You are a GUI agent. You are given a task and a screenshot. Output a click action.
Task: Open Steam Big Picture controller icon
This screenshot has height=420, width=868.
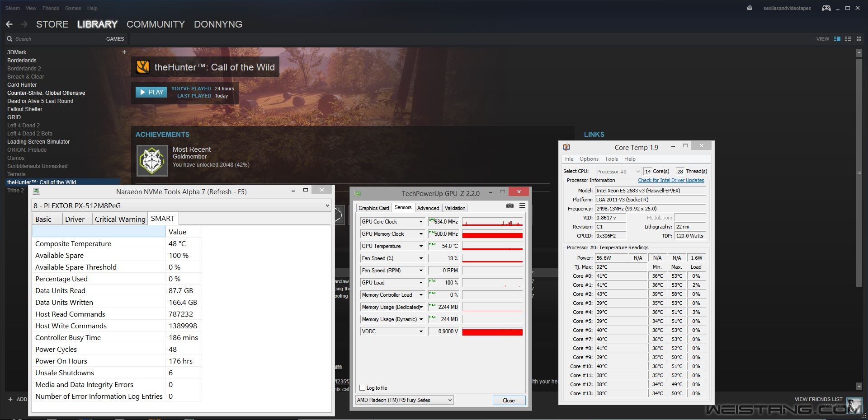(826, 8)
